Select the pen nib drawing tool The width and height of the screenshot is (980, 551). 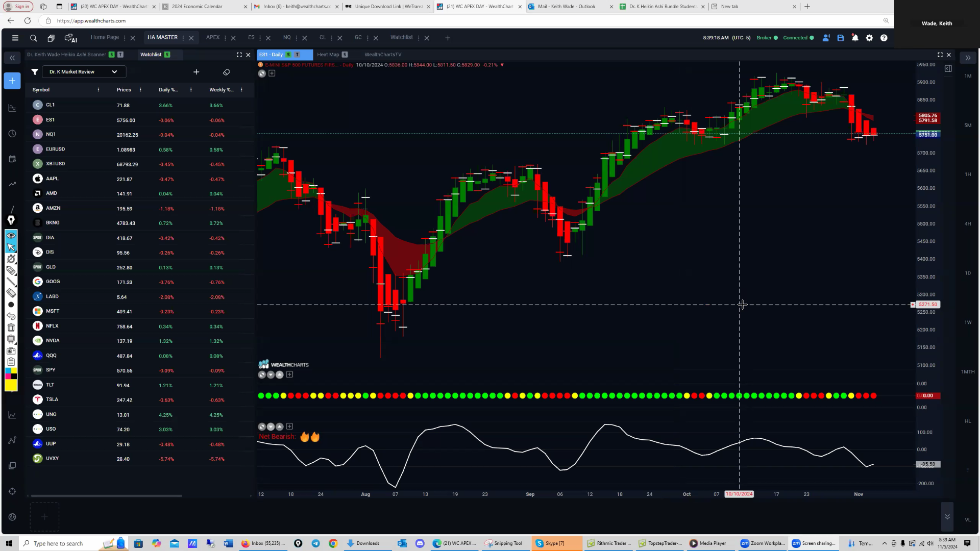11,220
